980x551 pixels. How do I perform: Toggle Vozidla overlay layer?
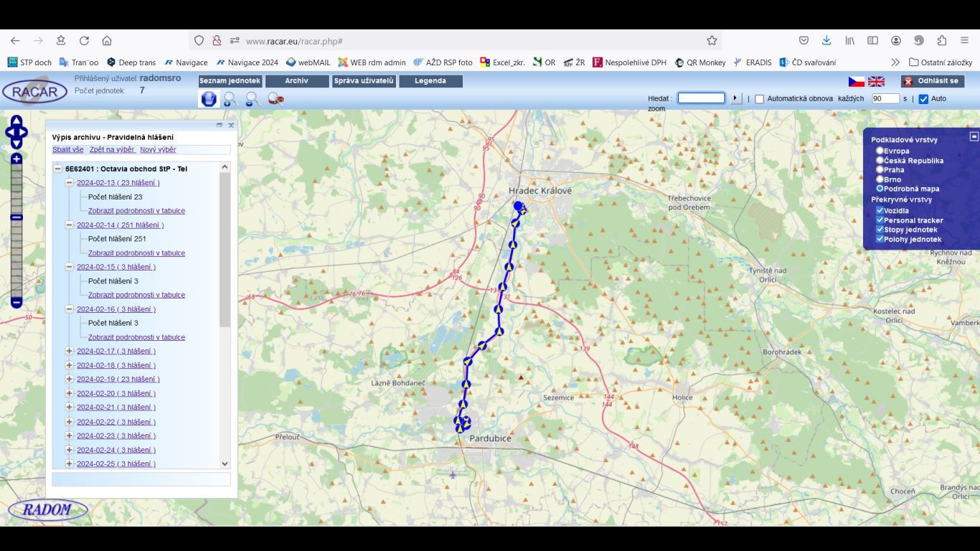880,211
